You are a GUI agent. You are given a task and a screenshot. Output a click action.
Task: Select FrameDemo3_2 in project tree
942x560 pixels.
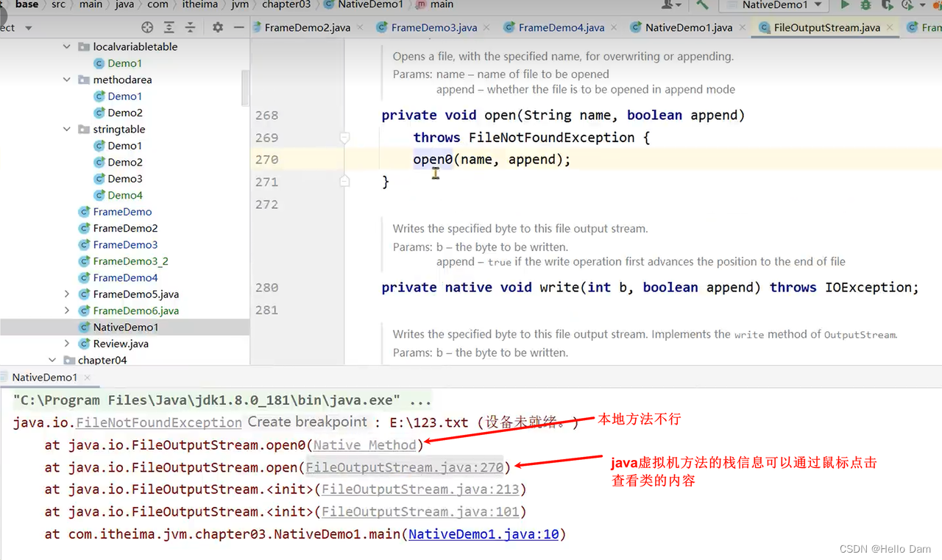tap(130, 261)
